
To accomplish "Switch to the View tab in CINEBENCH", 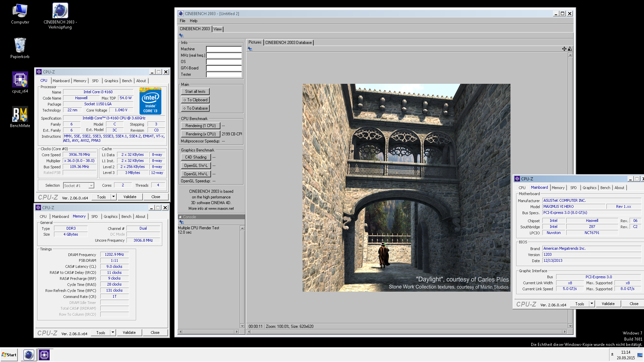I will [x=218, y=29].
